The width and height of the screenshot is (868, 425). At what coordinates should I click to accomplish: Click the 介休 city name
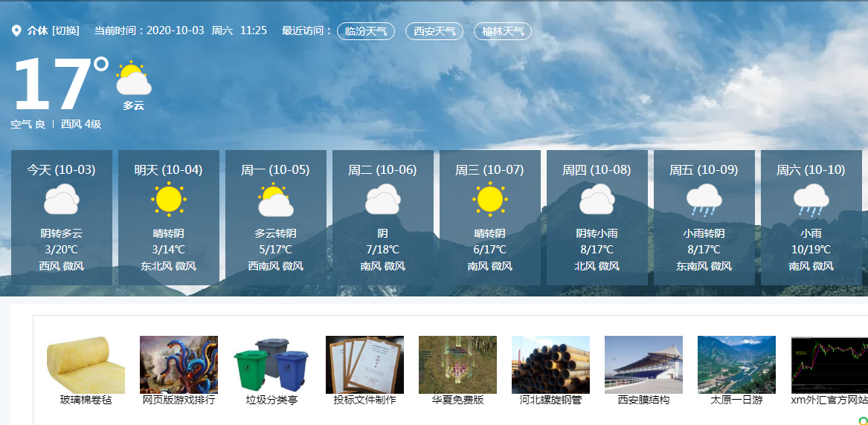coord(37,31)
